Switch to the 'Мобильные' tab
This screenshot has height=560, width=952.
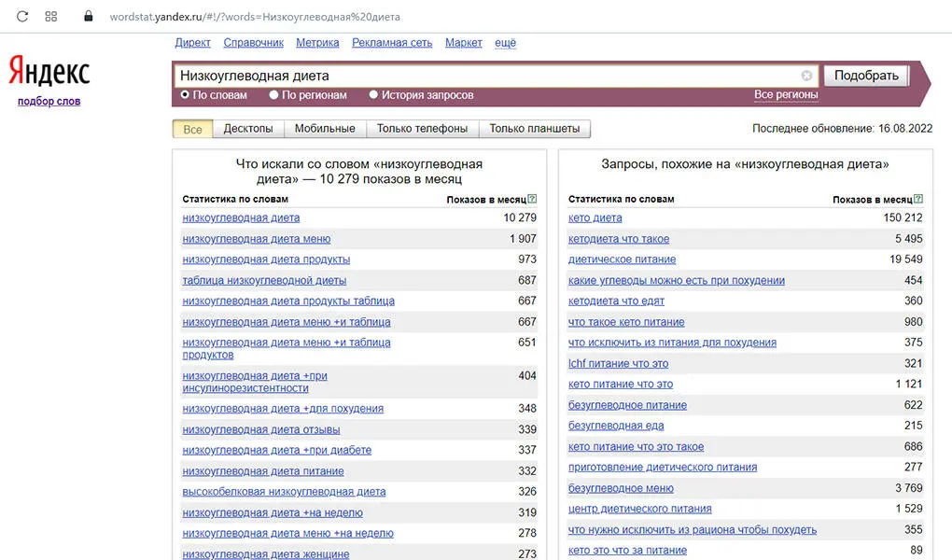tap(325, 129)
